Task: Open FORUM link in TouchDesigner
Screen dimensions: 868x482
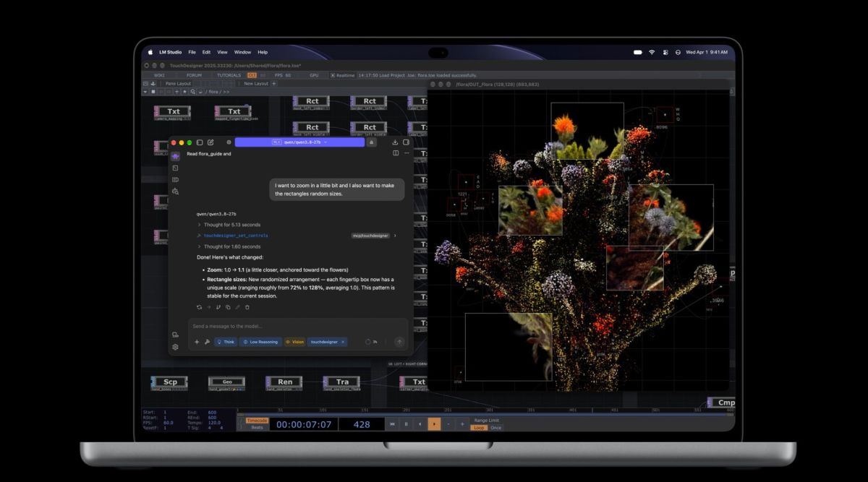Action: (194, 75)
